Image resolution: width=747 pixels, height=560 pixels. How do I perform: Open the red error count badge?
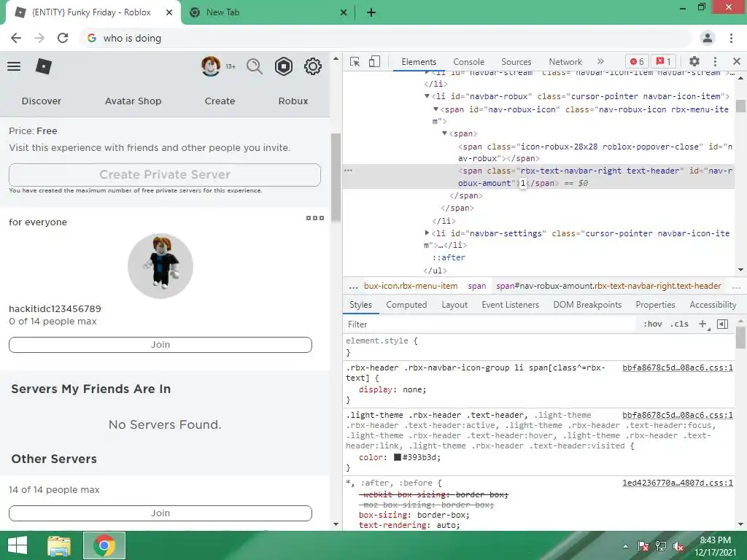(x=637, y=61)
